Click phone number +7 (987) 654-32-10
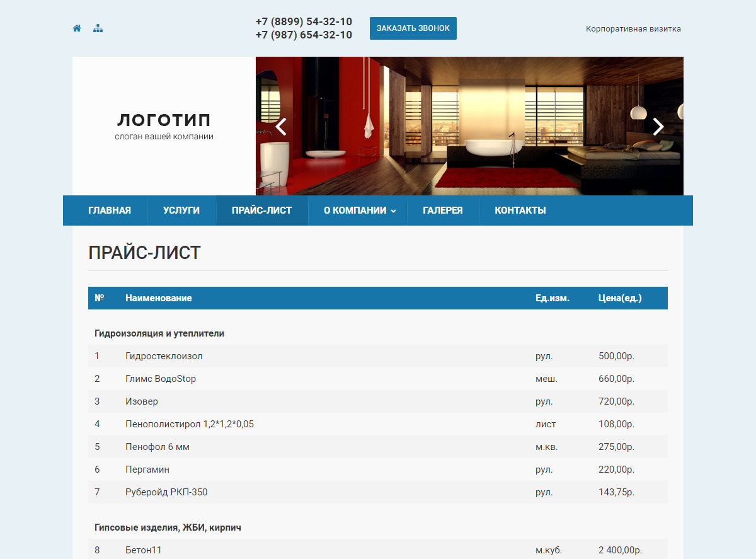 tap(304, 35)
